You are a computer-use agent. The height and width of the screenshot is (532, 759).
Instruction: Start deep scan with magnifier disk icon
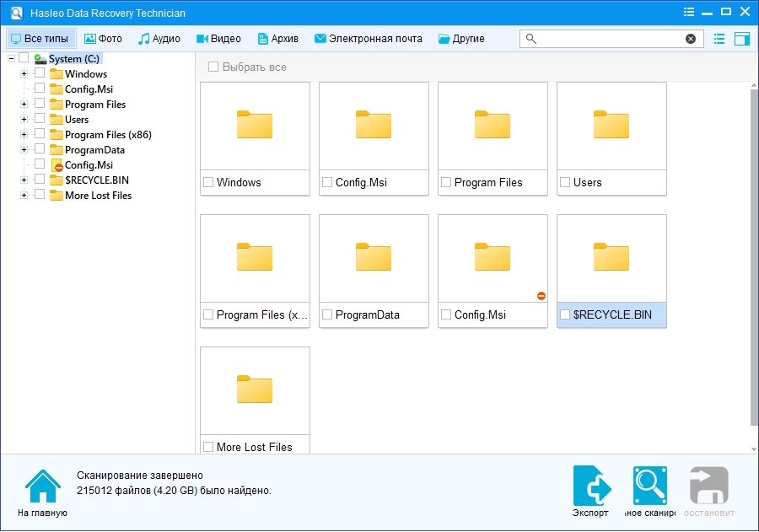point(650,486)
